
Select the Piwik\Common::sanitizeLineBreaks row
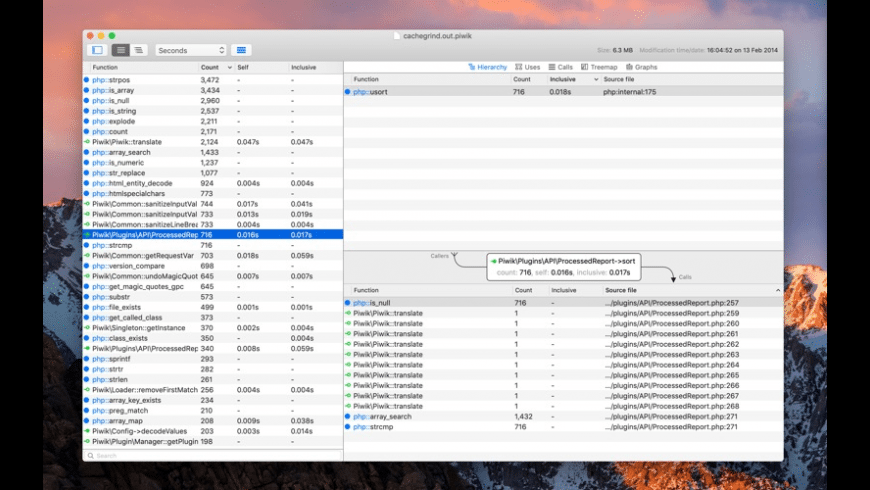[213, 224]
